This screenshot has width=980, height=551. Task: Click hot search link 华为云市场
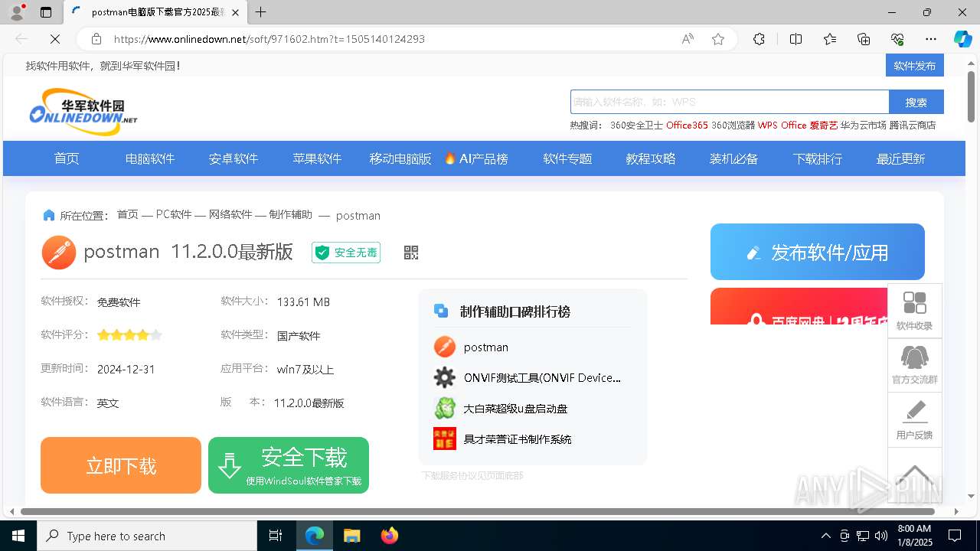pyautogui.click(x=863, y=125)
